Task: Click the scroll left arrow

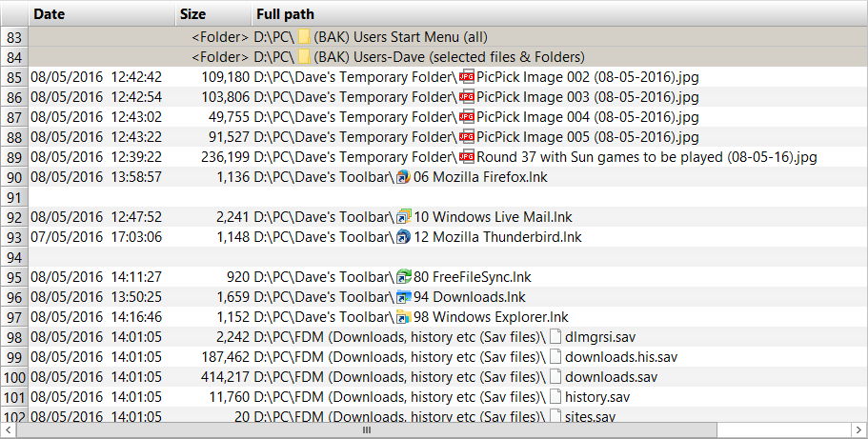Action: pyautogui.click(x=8, y=430)
